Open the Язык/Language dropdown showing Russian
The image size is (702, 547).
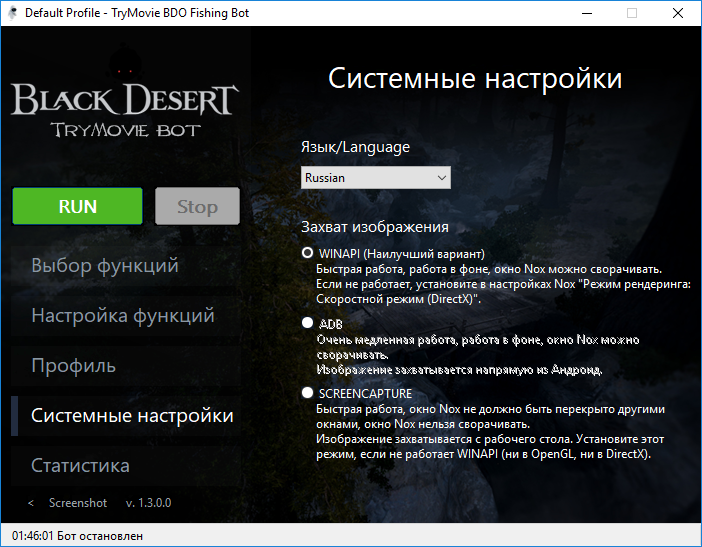376,178
